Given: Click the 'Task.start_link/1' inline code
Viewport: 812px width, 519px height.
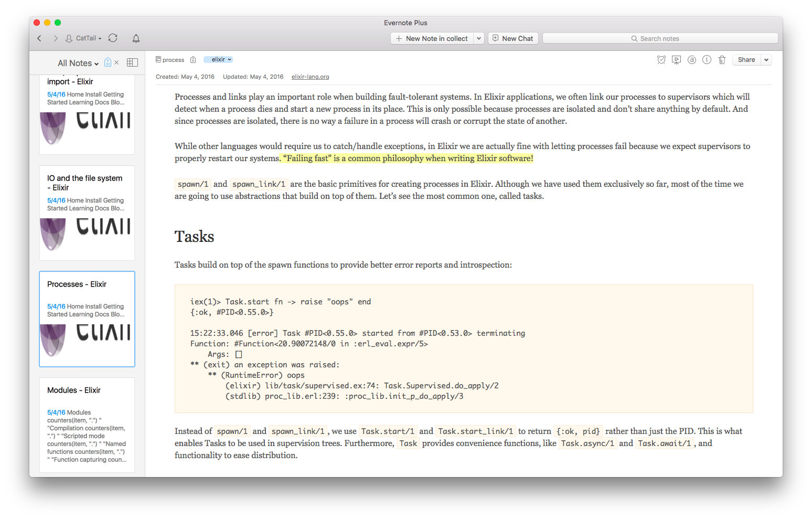Looking at the screenshot, I should (x=476, y=431).
